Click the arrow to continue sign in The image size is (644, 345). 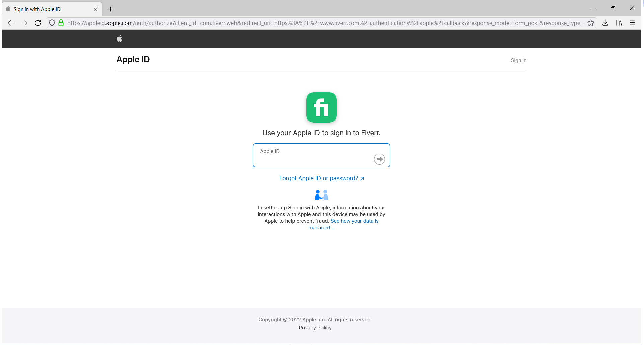click(379, 159)
